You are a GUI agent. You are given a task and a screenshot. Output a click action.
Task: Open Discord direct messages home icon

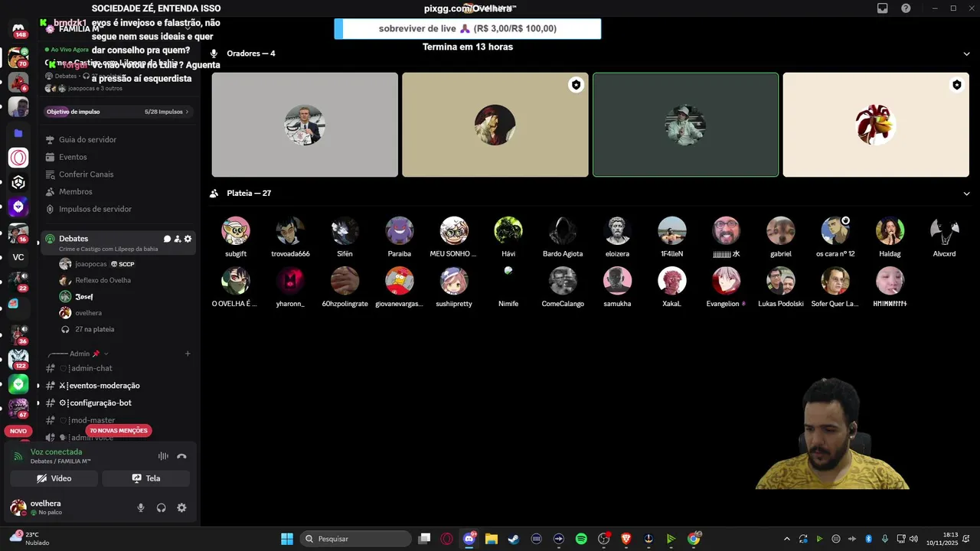tap(18, 29)
